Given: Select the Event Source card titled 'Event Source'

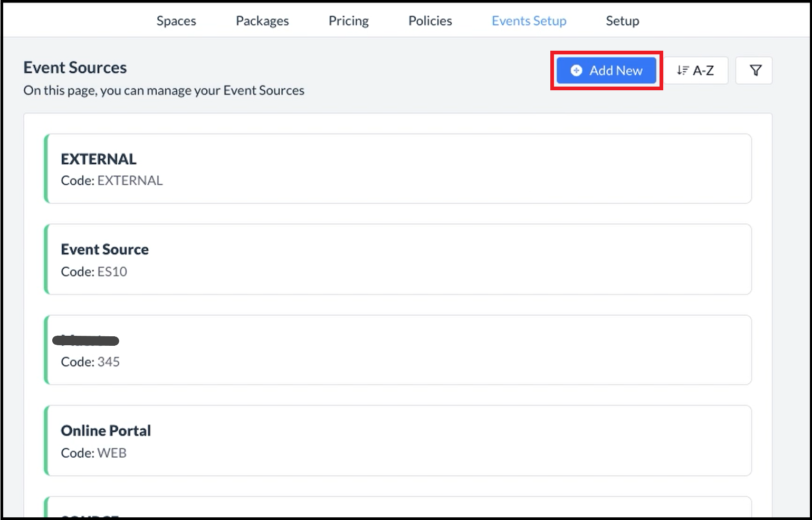Looking at the screenshot, I should pyautogui.click(x=398, y=259).
